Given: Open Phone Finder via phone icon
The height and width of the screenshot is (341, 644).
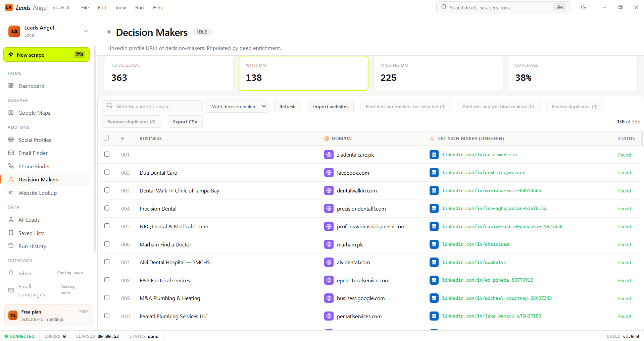Looking at the screenshot, I should pyautogui.click(x=11, y=166).
